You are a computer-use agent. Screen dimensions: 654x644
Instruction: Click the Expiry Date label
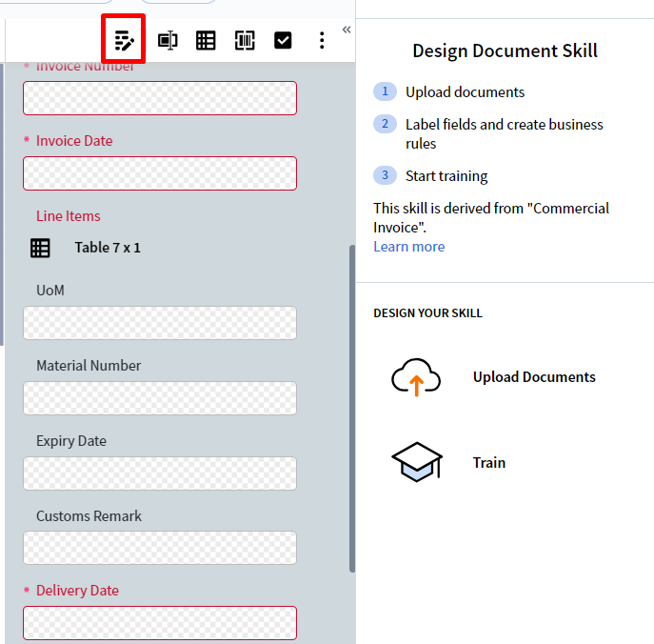[x=71, y=441]
